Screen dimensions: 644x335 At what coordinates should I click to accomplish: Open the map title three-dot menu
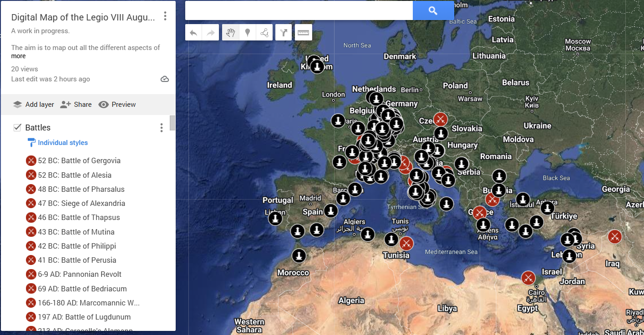click(x=165, y=15)
